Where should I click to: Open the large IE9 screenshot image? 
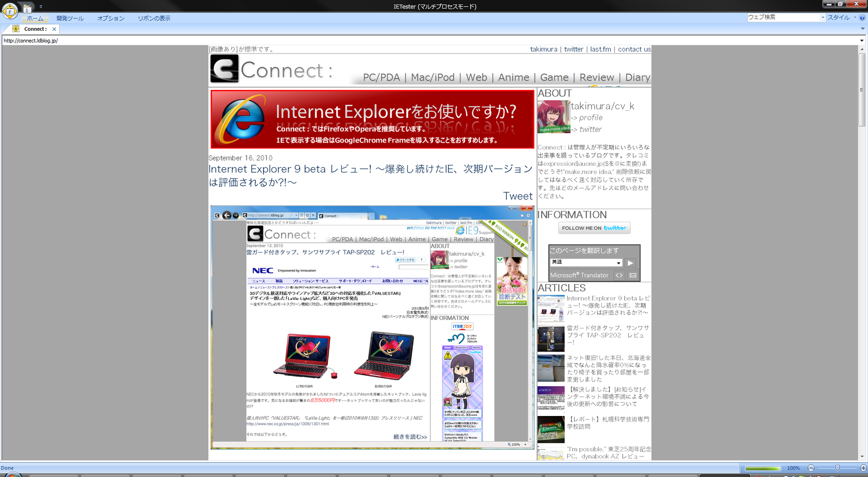tap(372, 327)
